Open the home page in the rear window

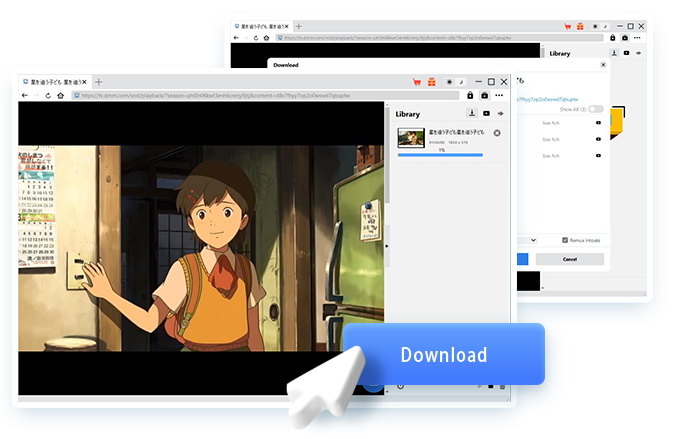pos(266,38)
